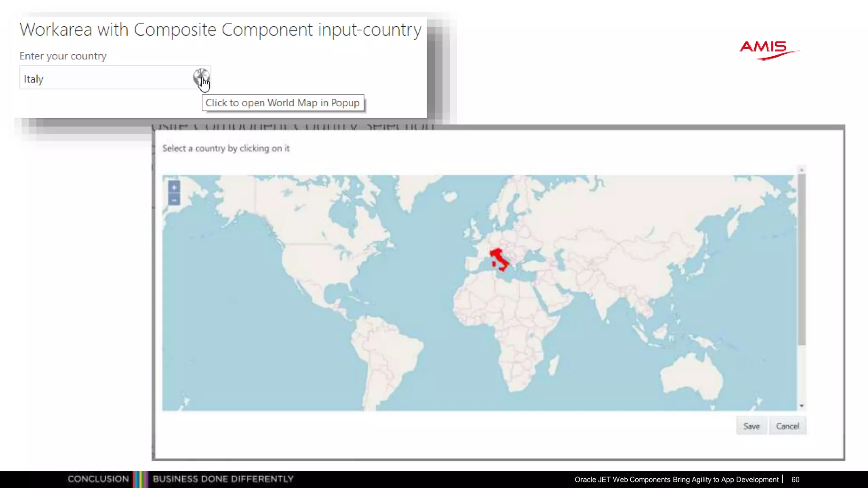Screen dimensions: 868x488
Task: Zoom in with the map plus button
Action: tap(174, 187)
